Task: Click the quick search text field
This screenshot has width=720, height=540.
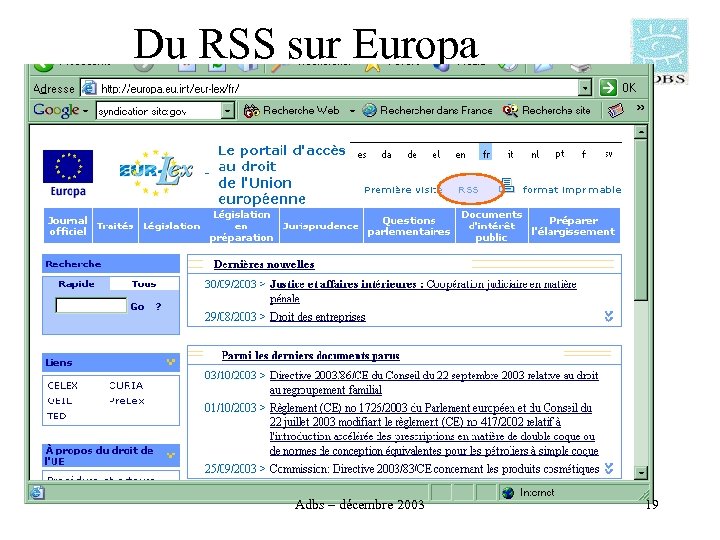Action: point(91,305)
